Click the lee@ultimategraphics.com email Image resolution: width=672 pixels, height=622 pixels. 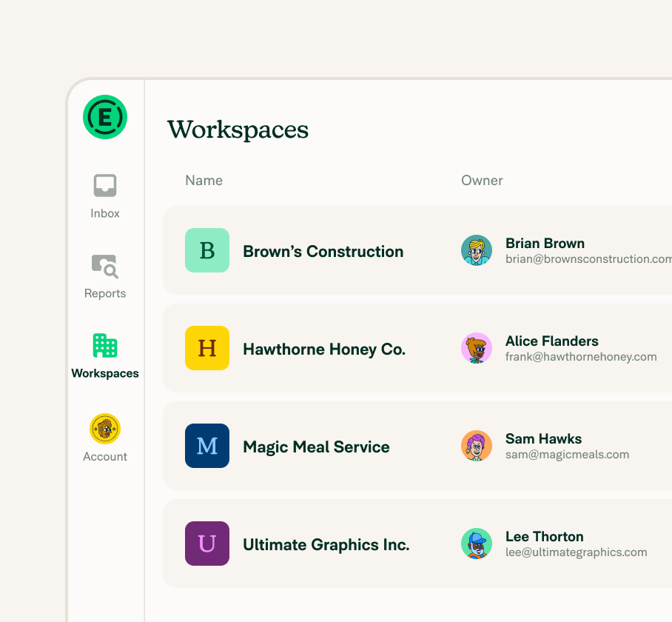pos(577,552)
